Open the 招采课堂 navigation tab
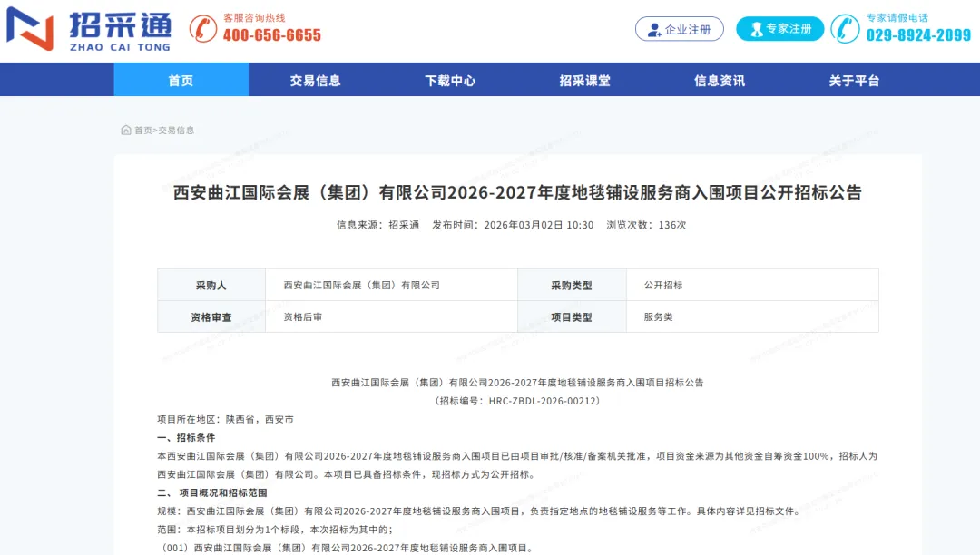 (585, 80)
